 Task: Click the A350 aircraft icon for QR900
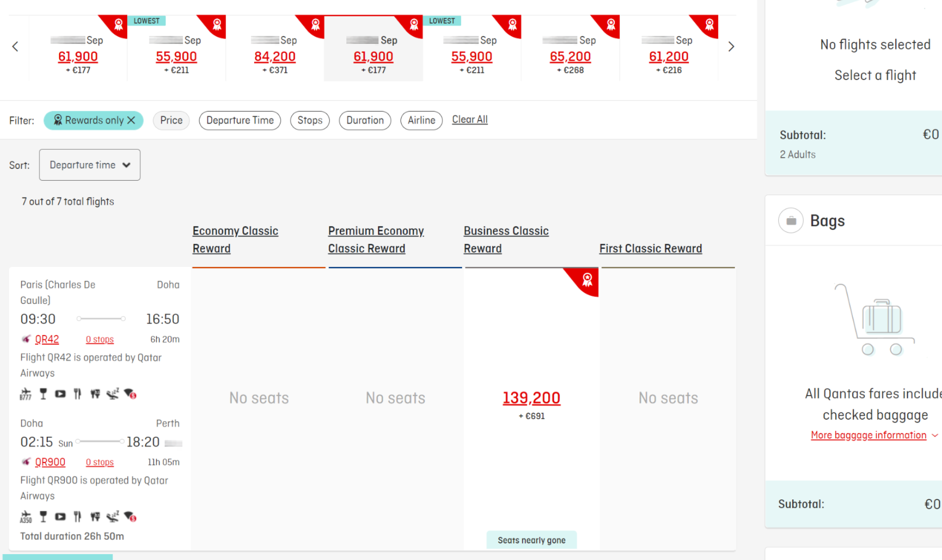[x=26, y=517]
